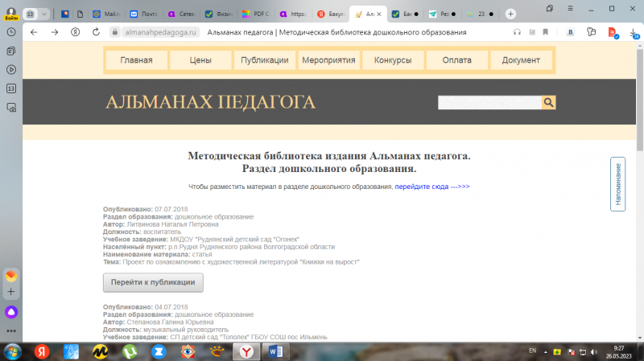This screenshot has height=361, width=644.
Task: Open a new browser tab
Action: click(x=510, y=14)
